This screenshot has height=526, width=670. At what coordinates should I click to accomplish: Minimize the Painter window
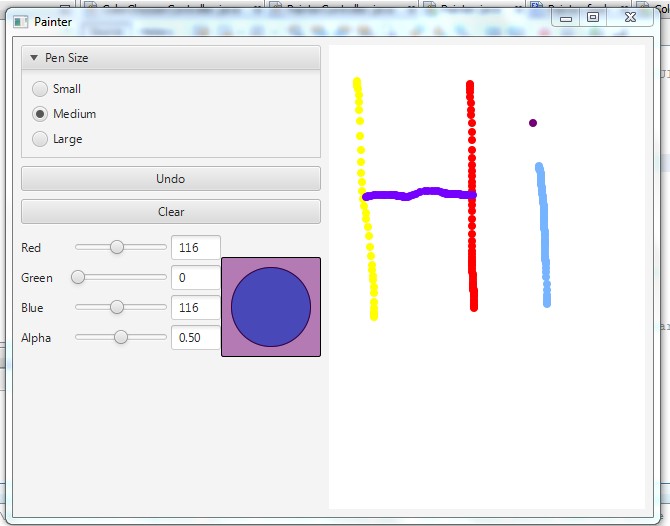pyautogui.click(x=566, y=18)
